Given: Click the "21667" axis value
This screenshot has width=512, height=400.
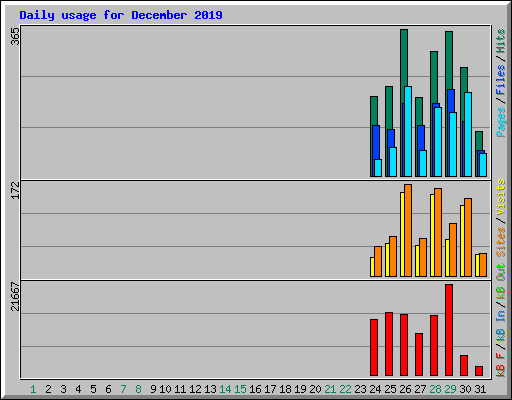Looking at the screenshot, I should coord(15,297).
